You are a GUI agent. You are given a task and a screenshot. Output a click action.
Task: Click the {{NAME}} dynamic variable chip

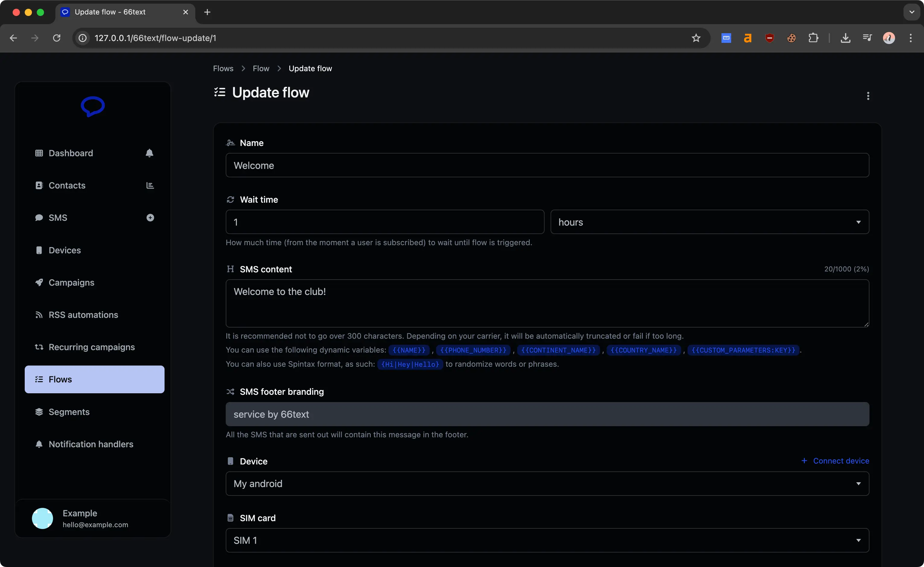point(409,350)
